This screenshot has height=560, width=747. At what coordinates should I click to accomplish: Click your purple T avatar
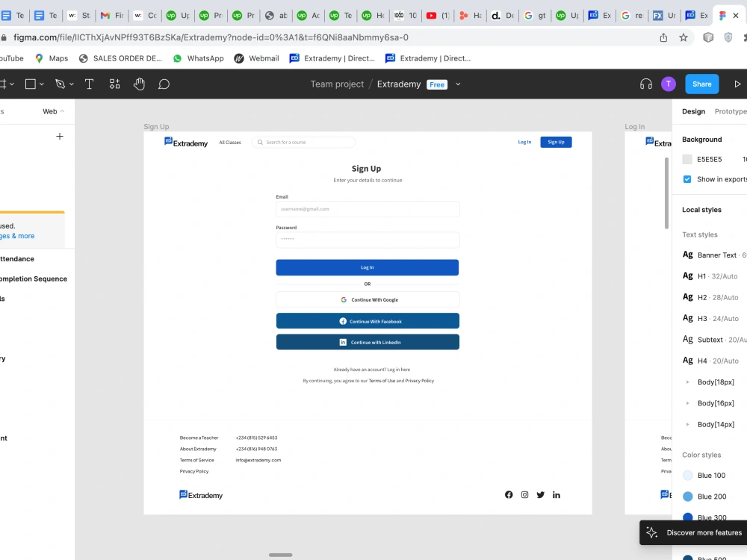pos(667,84)
